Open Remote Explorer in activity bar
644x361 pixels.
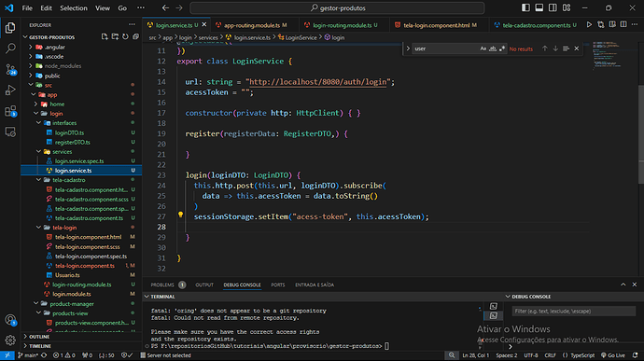point(10,132)
